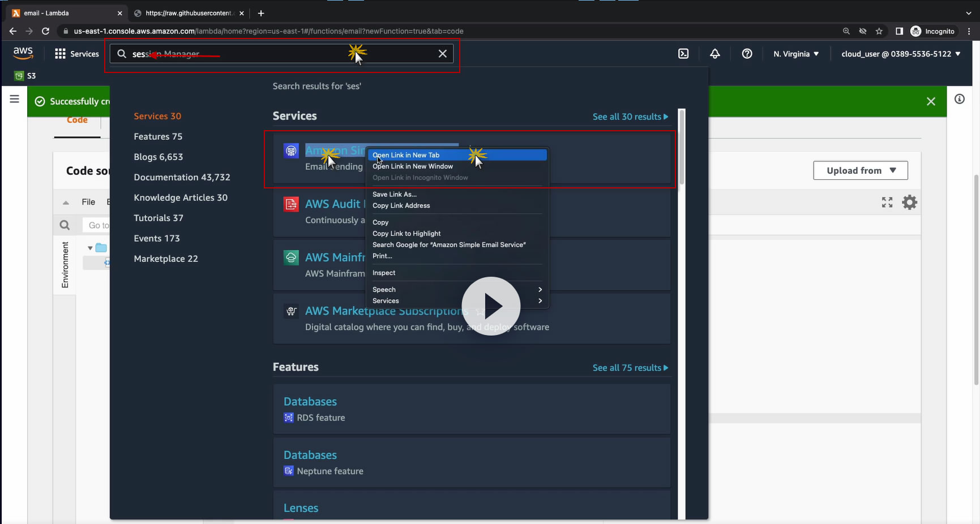Click the AWS Mainframe Modernization service icon
Image resolution: width=980 pixels, height=524 pixels.
pyautogui.click(x=291, y=257)
